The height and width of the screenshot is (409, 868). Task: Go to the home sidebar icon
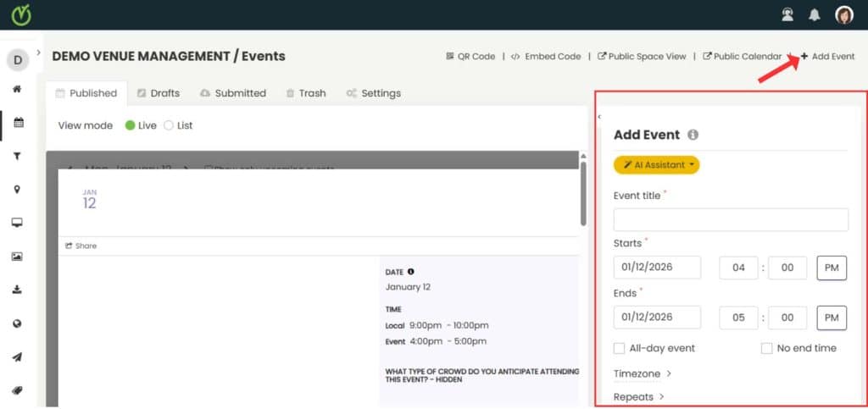tap(17, 89)
